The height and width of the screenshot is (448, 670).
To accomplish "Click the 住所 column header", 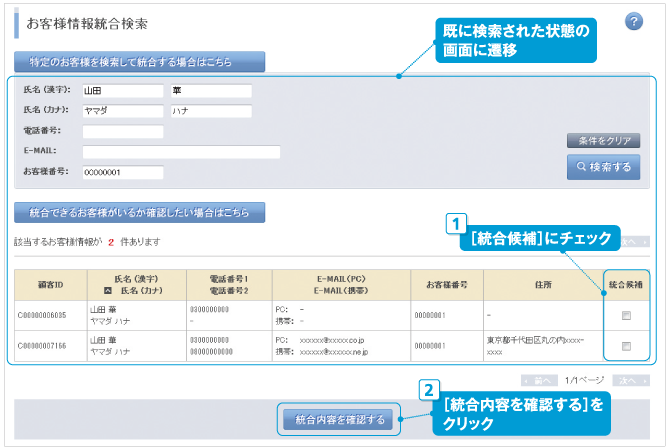I will click(543, 285).
